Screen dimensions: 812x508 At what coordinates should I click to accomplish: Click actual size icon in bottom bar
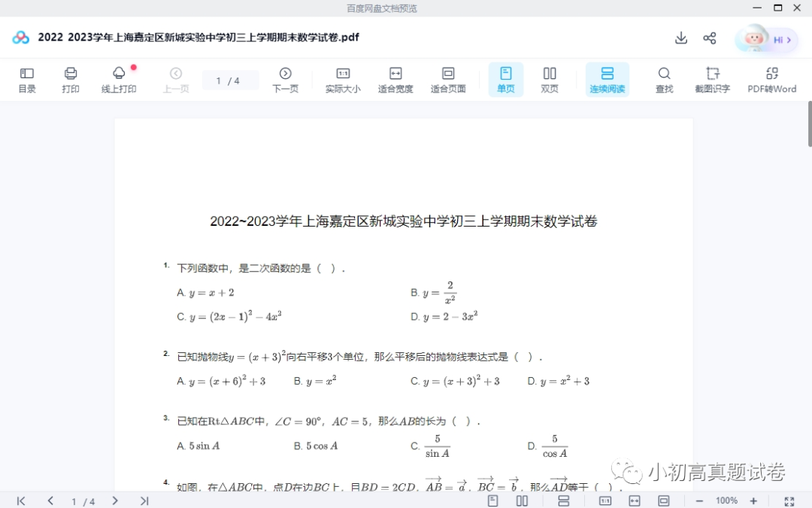(604, 500)
